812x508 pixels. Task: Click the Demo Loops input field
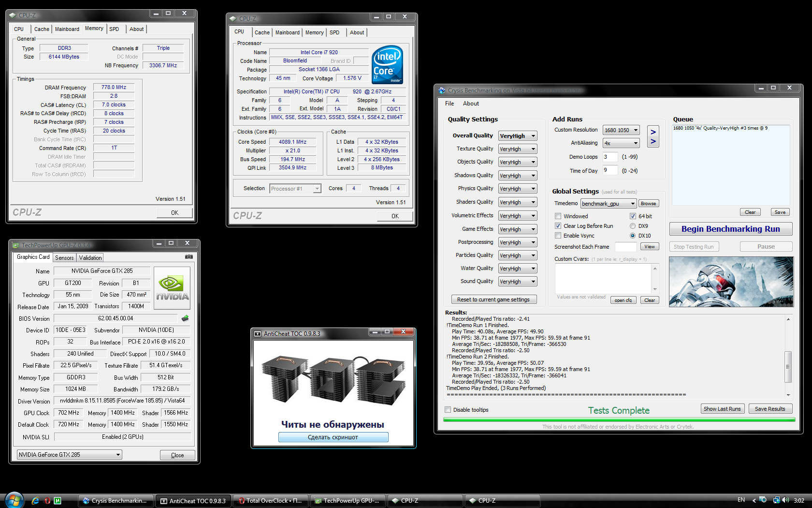[610, 157]
